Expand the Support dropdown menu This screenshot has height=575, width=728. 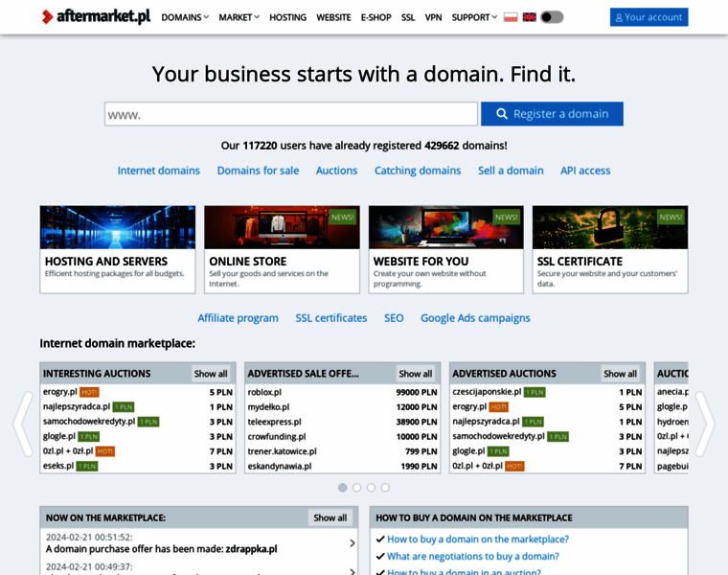[474, 17]
